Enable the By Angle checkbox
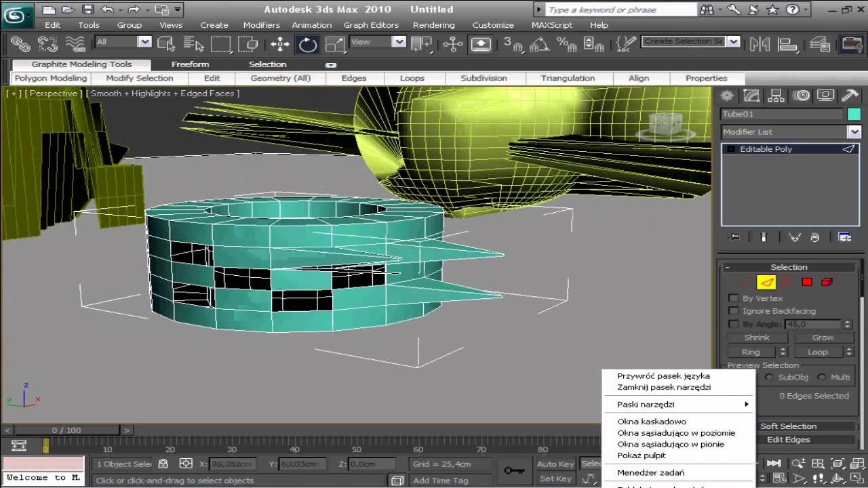Image resolution: width=868 pixels, height=488 pixels. pyautogui.click(x=732, y=324)
